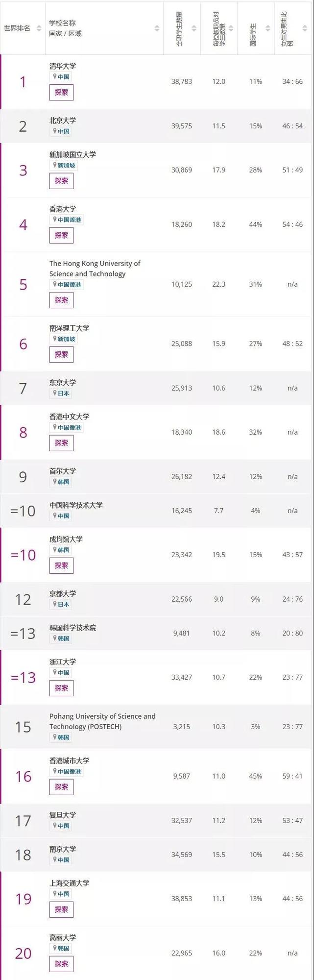This screenshot has height=980, width=314.
Task: Select 首尔大学 university name
Action: 63,471
